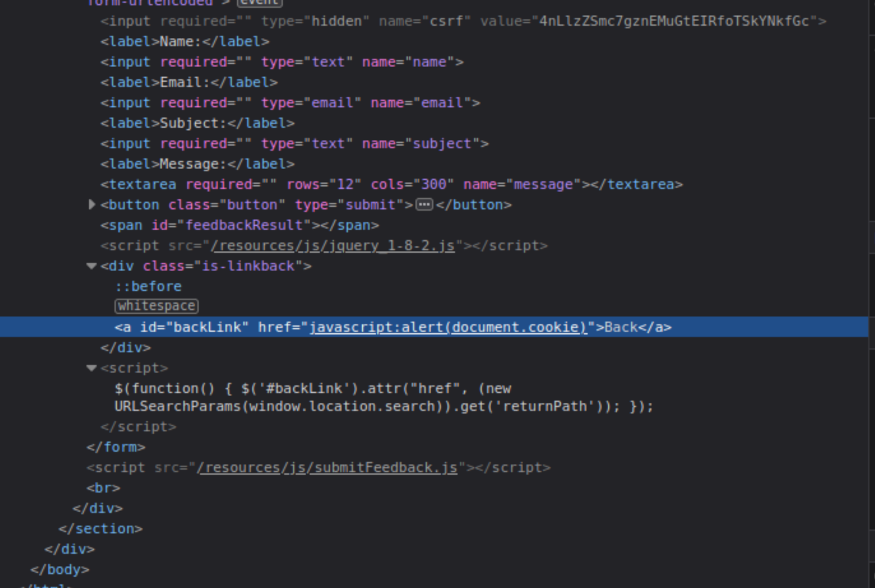Click the URLSearchParams script text line

click(384, 407)
